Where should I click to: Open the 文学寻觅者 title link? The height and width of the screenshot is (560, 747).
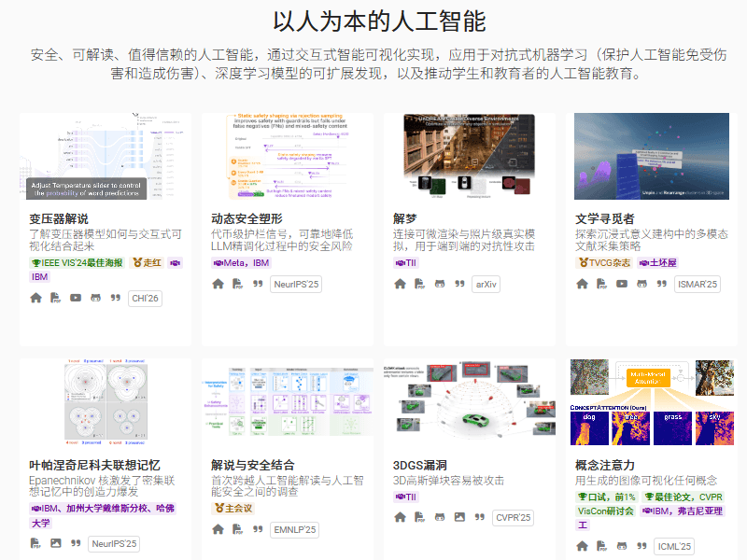605,219
